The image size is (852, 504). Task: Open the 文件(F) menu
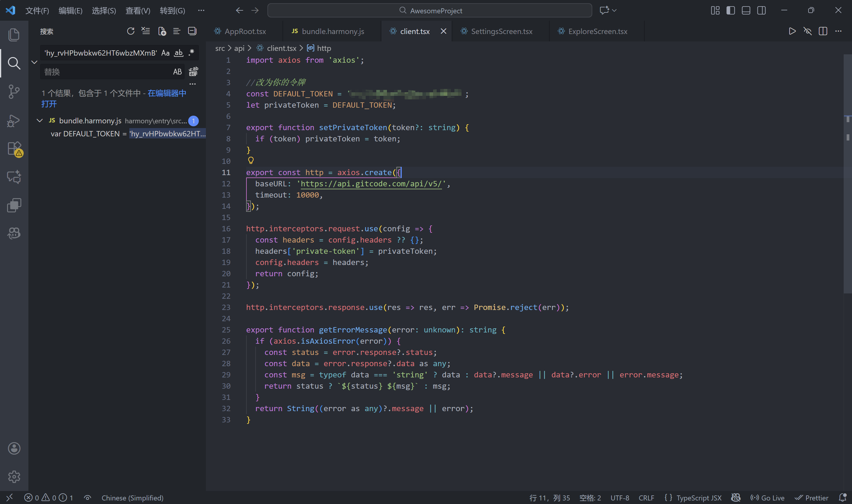coord(37,11)
